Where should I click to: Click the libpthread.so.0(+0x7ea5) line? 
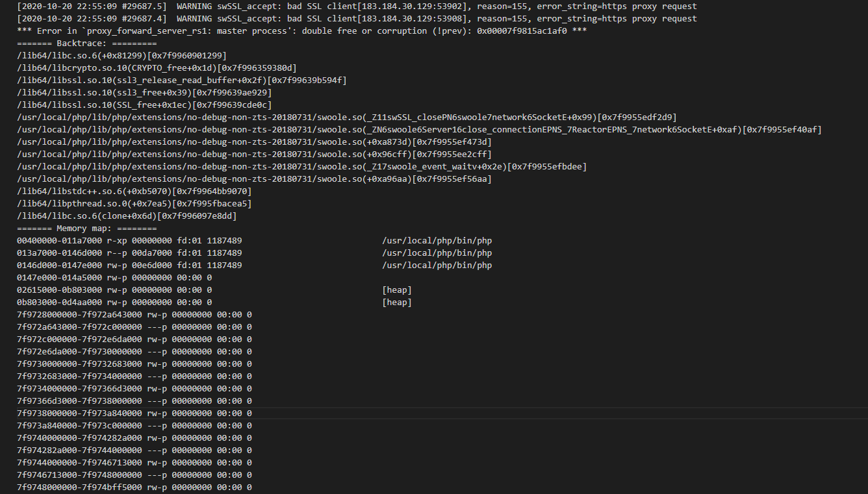[134, 204]
